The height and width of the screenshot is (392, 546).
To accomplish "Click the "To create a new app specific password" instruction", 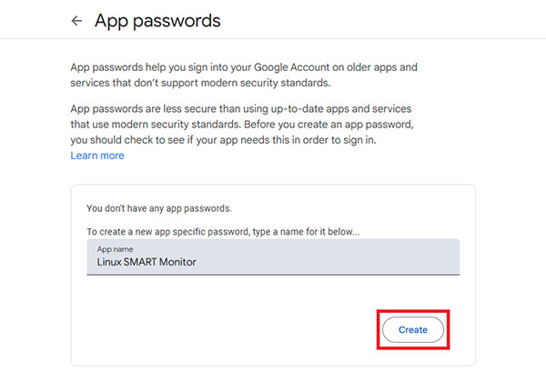I will (223, 233).
